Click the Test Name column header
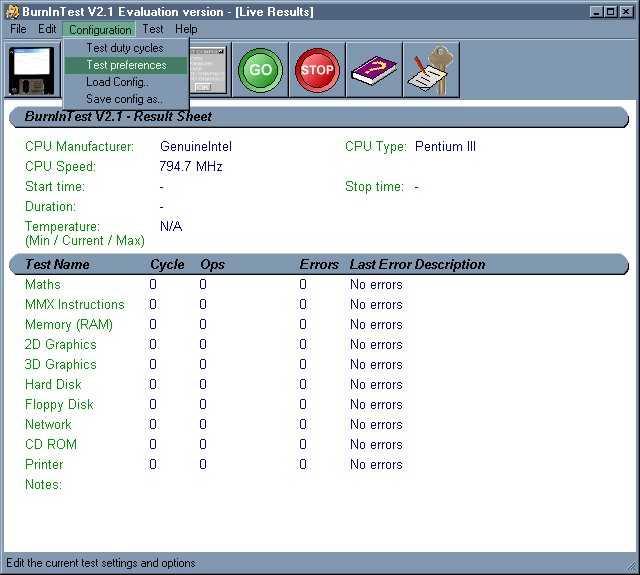Image resolution: width=640 pixels, height=575 pixels. (x=57, y=264)
